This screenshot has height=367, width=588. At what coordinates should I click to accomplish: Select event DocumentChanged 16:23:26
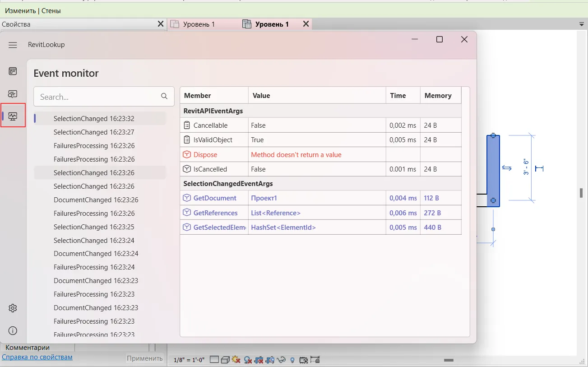tap(100, 200)
